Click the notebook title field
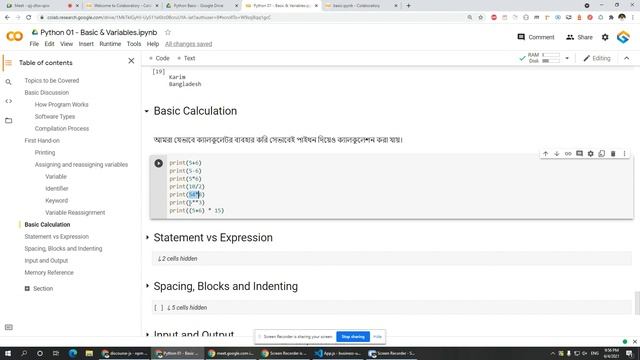Image resolution: width=640 pixels, height=360 pixels. tap(98, 32)
